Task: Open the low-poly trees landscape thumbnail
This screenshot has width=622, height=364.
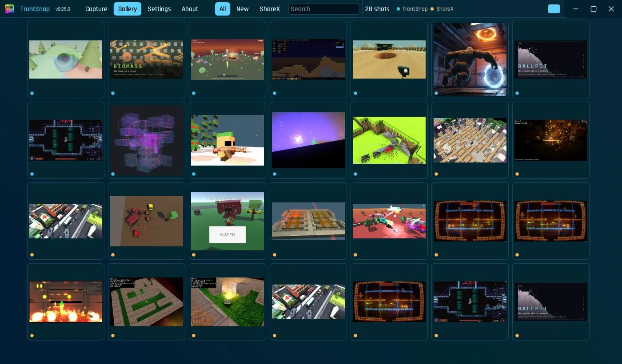Action: [x=66, y=59]
